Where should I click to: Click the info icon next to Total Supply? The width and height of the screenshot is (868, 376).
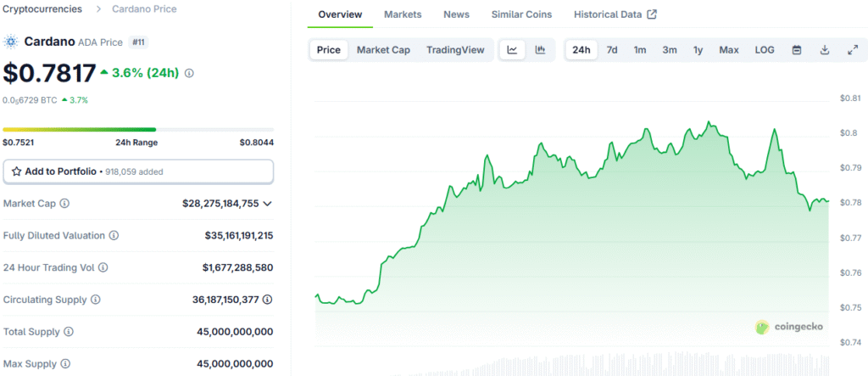coord(69,332)
